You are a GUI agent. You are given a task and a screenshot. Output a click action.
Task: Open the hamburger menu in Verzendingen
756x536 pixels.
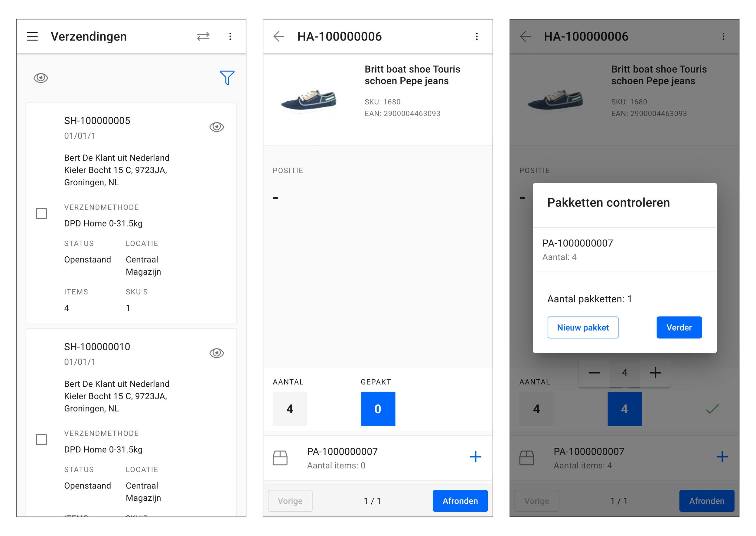32,36
